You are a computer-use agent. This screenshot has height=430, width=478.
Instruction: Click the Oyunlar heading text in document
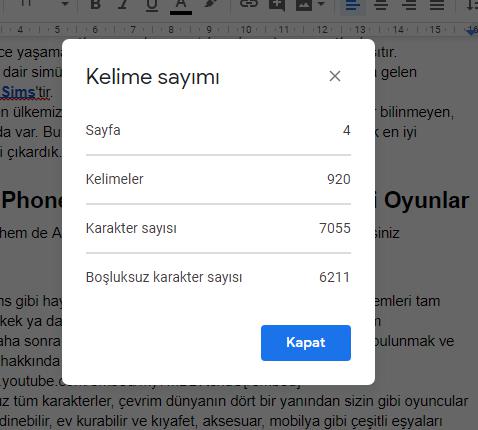(x=426, y=201)
